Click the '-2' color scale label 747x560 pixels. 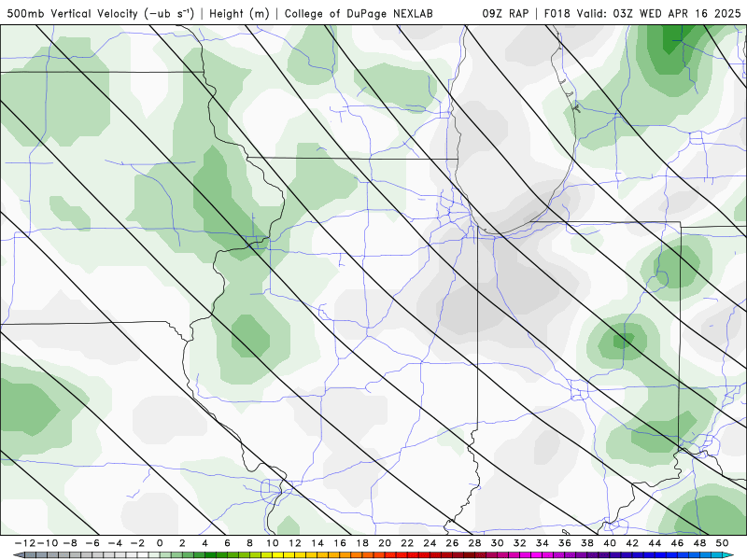click(137, 543)
